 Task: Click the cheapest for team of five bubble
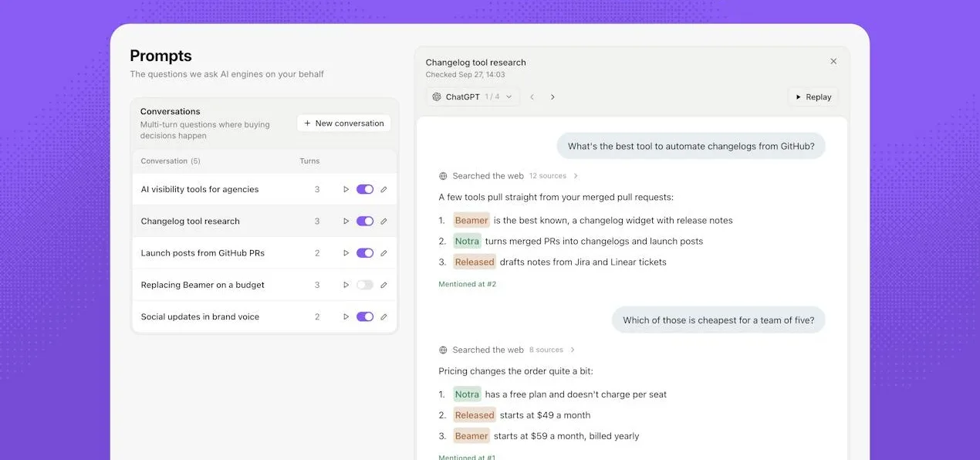(718, 320)
